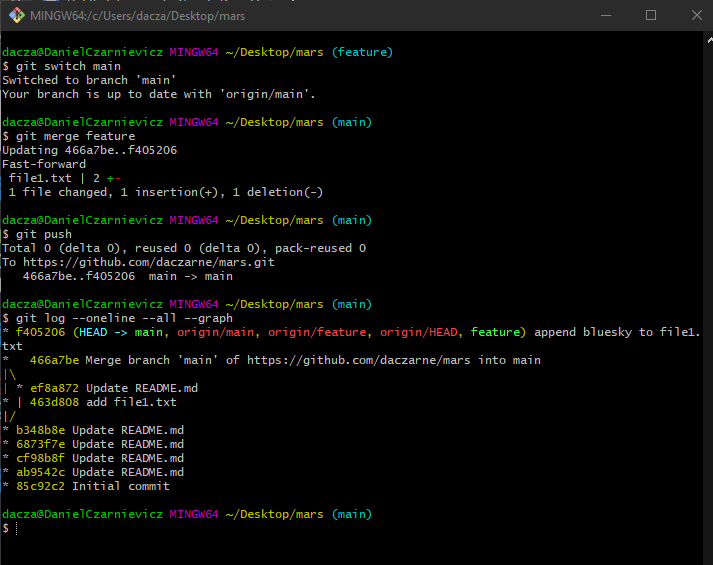Viewport: 713px width, 565px height.
Task: Click the '(feature)' branch name in the first prompt
Action: (x=362, y=52)
